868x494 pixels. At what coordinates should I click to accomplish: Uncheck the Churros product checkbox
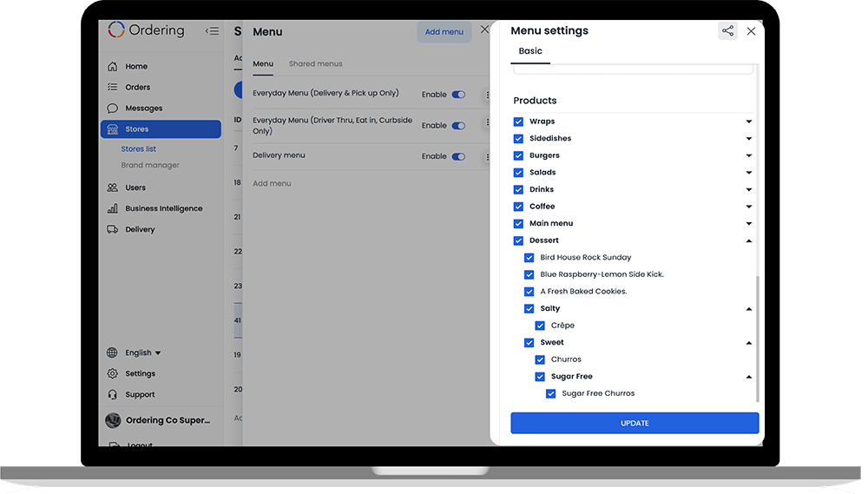[540, 359]
